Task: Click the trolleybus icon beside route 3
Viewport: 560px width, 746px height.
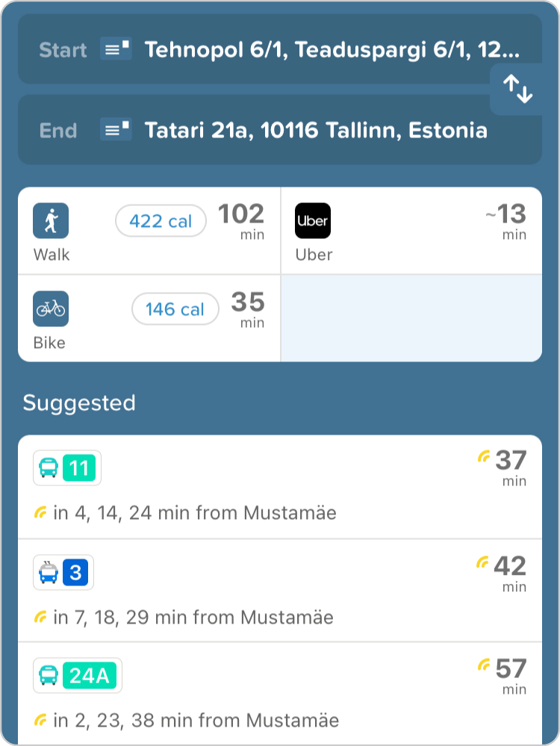Action: tap(49, 573)
